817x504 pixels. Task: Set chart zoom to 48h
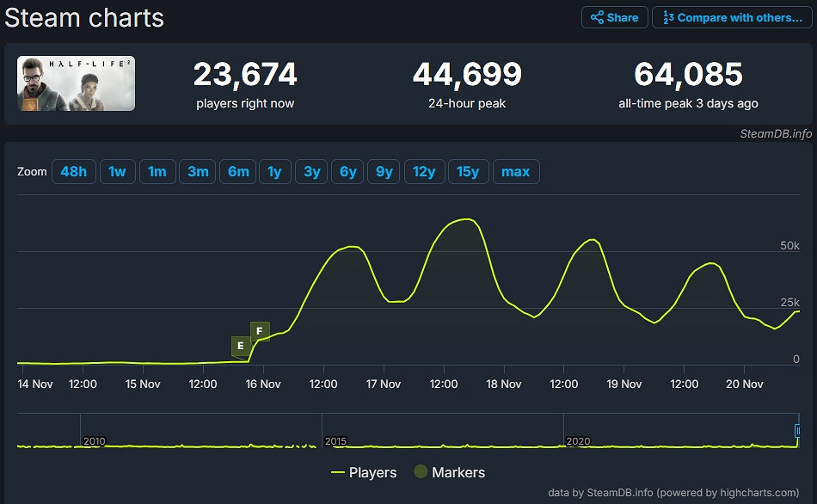(x=73, y=171)
